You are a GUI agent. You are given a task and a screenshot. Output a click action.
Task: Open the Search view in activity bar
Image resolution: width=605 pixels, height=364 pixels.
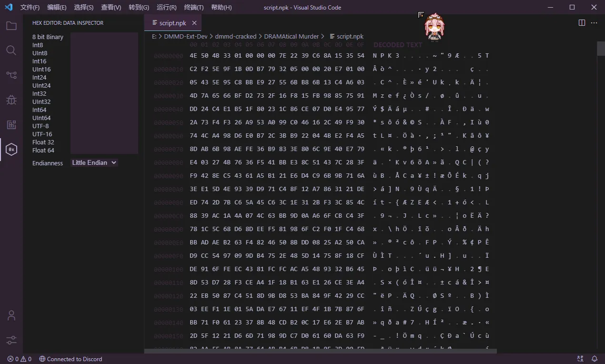click(11, 50)
